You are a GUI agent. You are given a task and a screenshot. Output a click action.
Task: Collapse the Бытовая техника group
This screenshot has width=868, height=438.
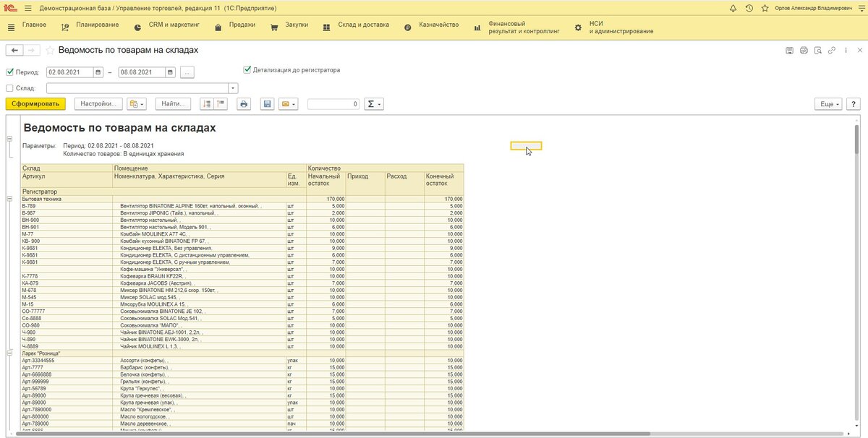click(9, 198)
